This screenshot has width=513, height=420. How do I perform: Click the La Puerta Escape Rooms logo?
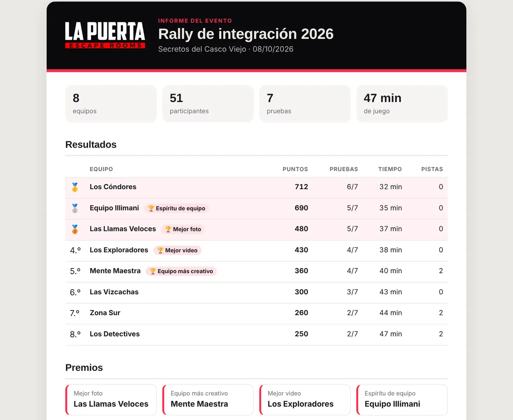pyautogui.click(x=105, y=35)
